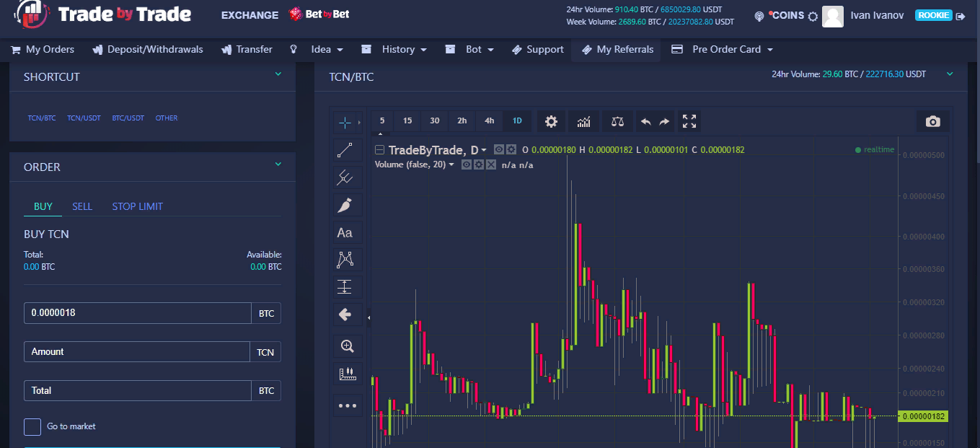Set chart interval to 5 minutes
The width and height of the screenshot is (980, 448).
click(382, 120)
